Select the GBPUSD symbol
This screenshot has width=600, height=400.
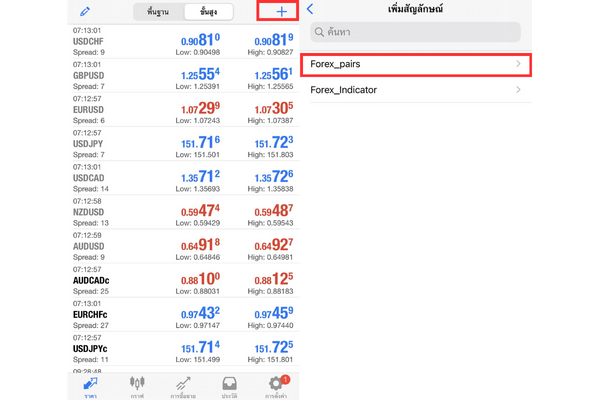tap(90, 75)
